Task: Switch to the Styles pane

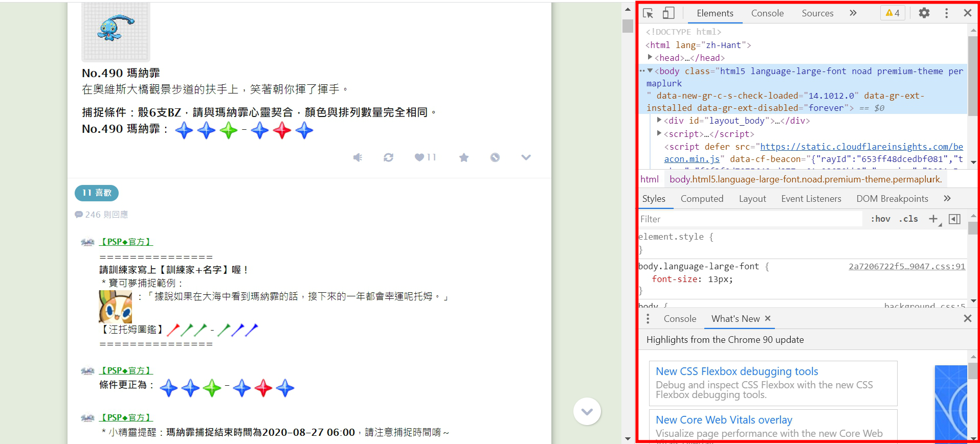Action: (x=654, y=199)
